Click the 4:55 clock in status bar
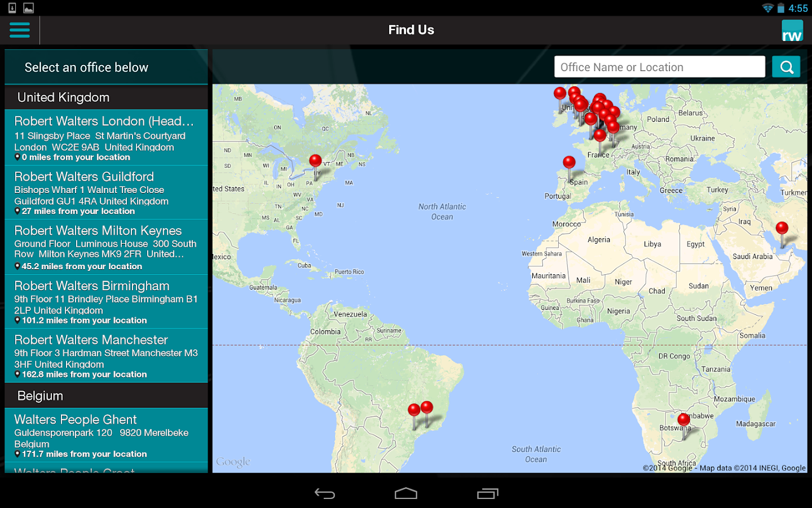Screen dimensions: 812x508 pyautogui.click(x=798, y=8)
